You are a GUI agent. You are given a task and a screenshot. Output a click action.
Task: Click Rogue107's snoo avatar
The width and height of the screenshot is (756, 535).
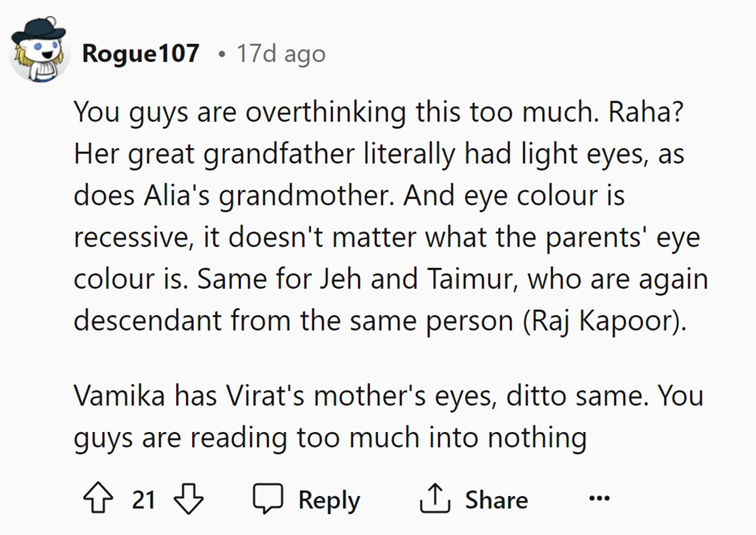pyautogui.click(x=39, y=50)
